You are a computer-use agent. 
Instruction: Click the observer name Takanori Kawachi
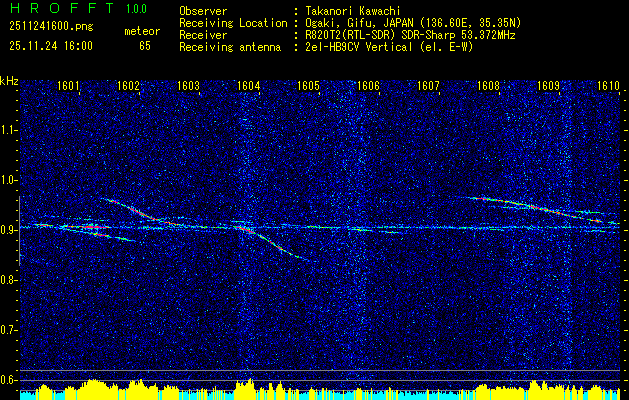point(351,11)
